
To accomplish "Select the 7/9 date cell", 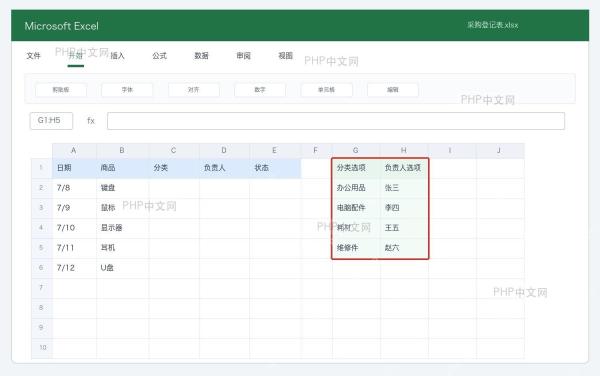I will click(x=74, y=208).
